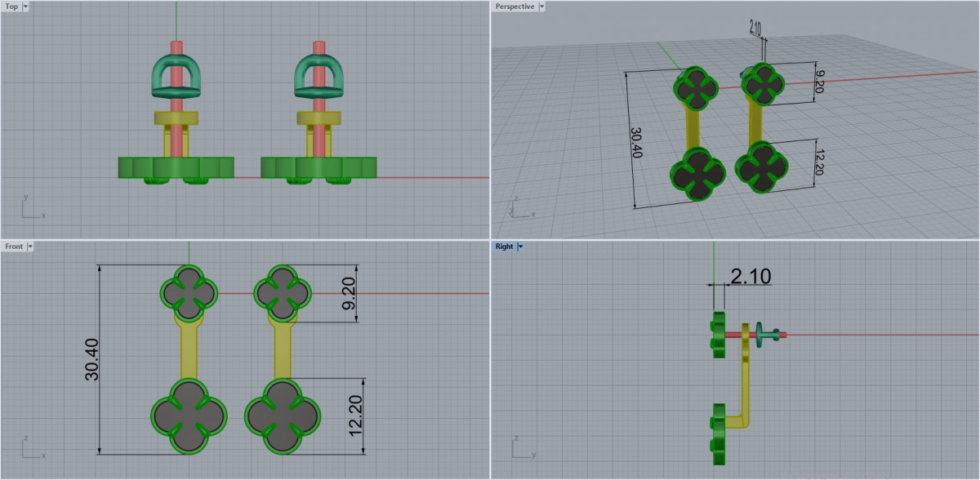The height and width of the screenshot is (480, 980).
Task: Click the 12.20 dimension in Front viewport
Action: tap(354, 416)
